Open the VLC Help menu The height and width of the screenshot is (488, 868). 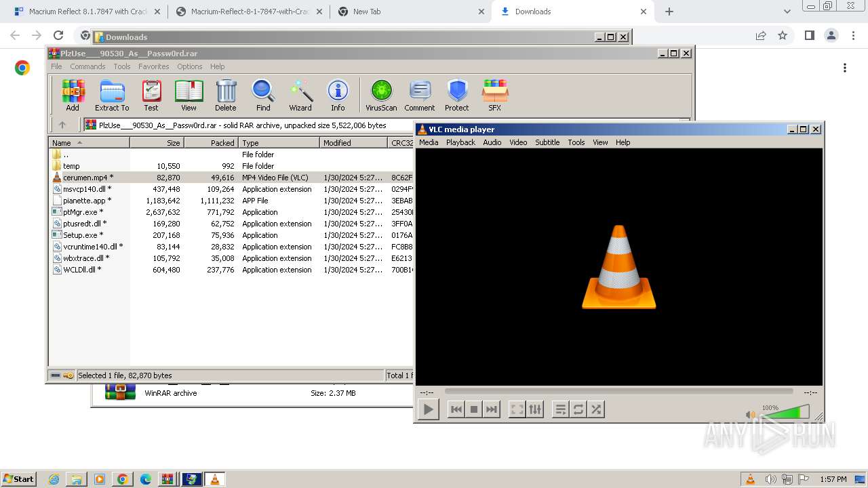point(623,142)
